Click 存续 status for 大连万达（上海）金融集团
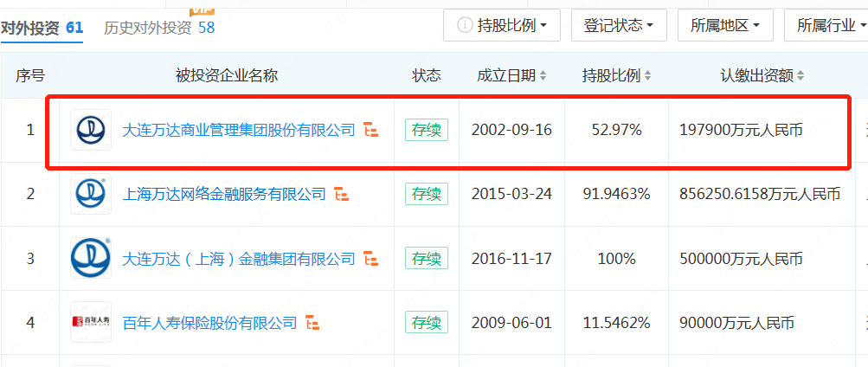 427,259
